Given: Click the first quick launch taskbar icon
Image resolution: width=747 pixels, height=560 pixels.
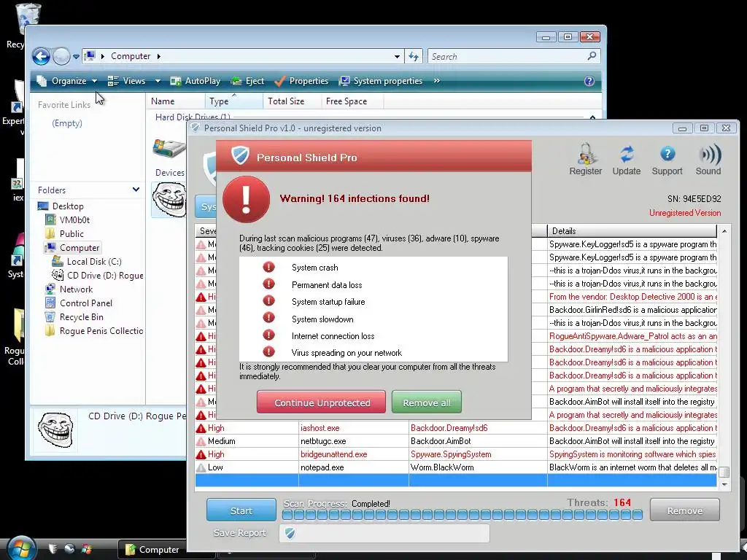Looking at the screenshot, I should [53, 548].
